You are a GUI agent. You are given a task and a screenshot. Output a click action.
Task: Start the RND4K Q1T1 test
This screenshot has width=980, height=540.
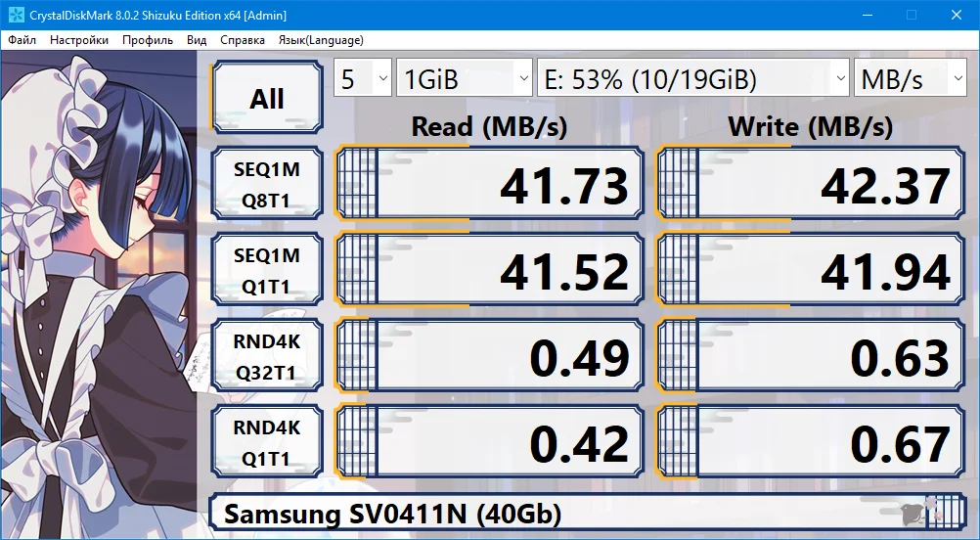pos(268,442)
